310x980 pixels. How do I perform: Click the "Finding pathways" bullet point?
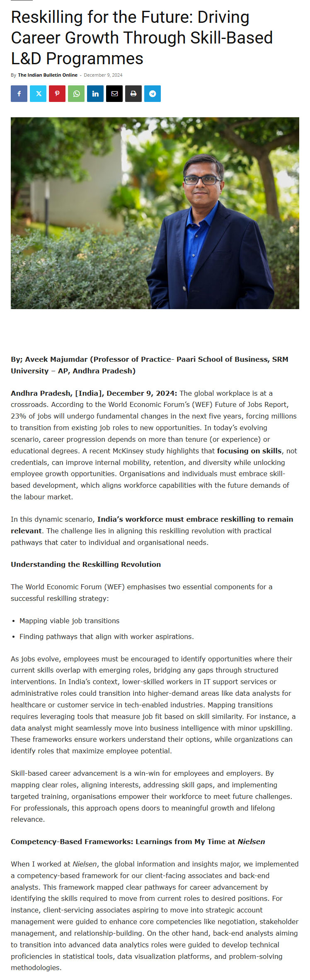(107, 636)
